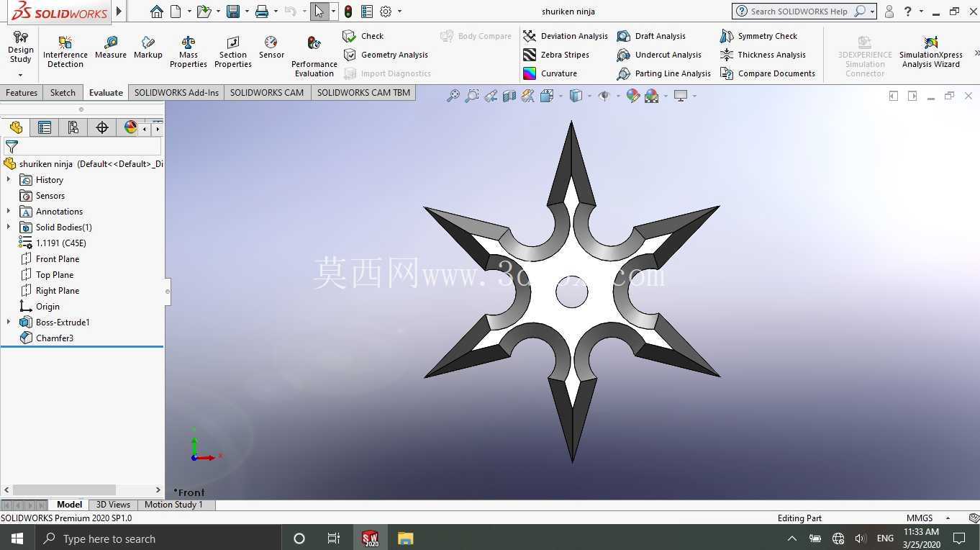This screenshot has width=980, height=550.
Task: Open Geometry Analysis
Action: (x=386, y=55)
